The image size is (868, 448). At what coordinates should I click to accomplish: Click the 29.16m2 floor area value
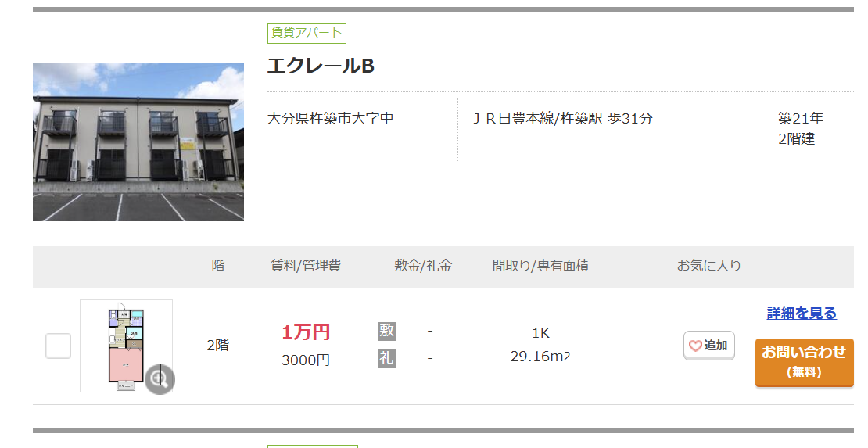[x=540, y=357]
